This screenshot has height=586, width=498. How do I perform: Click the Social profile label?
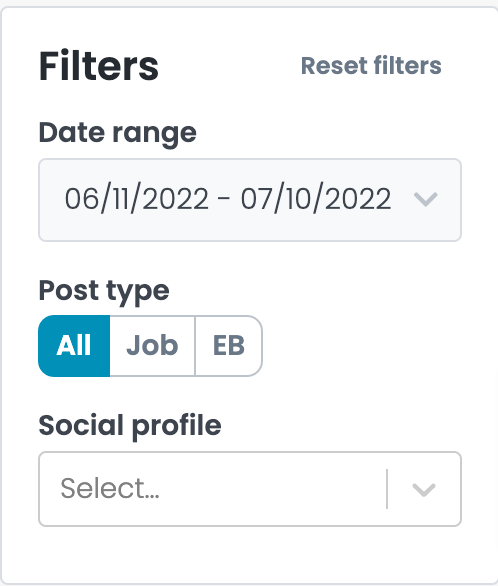point(130,425)
